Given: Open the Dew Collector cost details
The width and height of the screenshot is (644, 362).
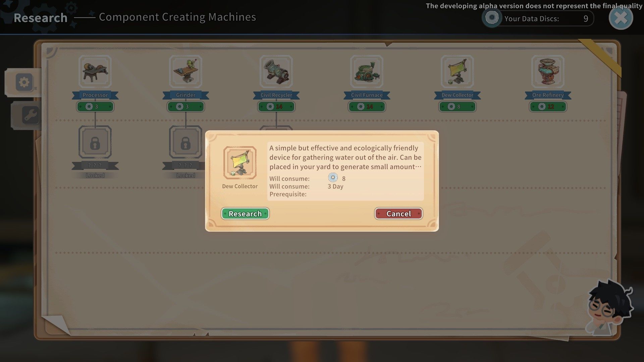Looking at the screenshot, I should (458, 107).
